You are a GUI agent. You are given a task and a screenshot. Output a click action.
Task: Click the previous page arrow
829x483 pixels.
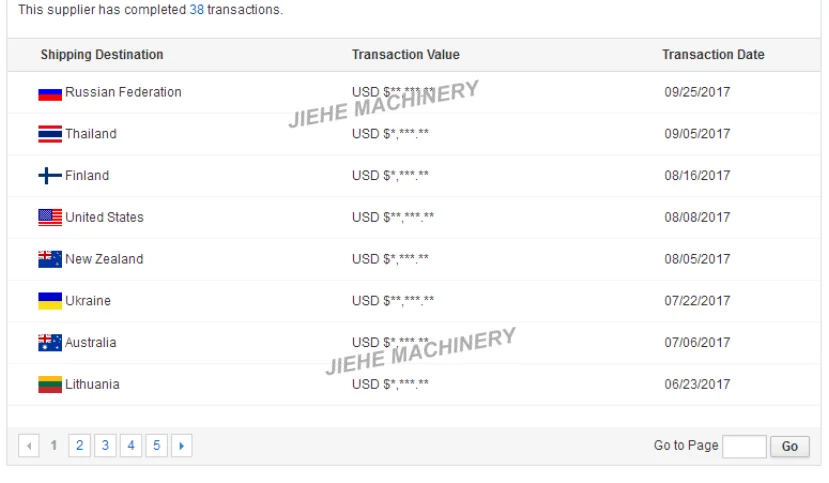pyautogui.click(x=29, y=446)
